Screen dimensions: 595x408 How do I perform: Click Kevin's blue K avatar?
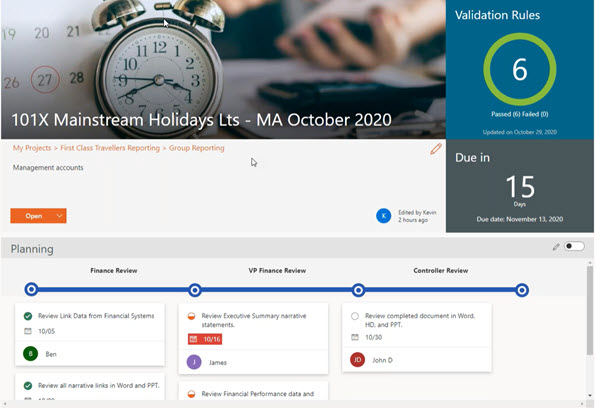(384, 216)
